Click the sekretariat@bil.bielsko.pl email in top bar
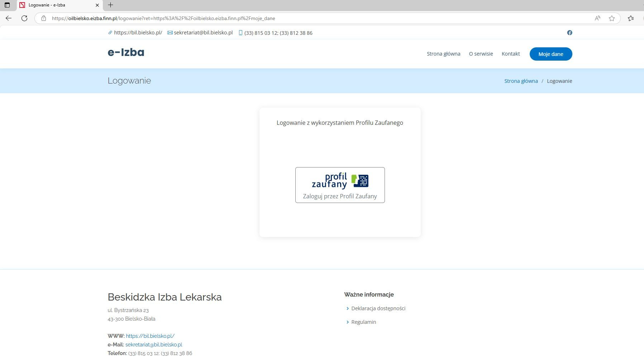The height and width of the screenshot is (364, 644). pos(203,33)
